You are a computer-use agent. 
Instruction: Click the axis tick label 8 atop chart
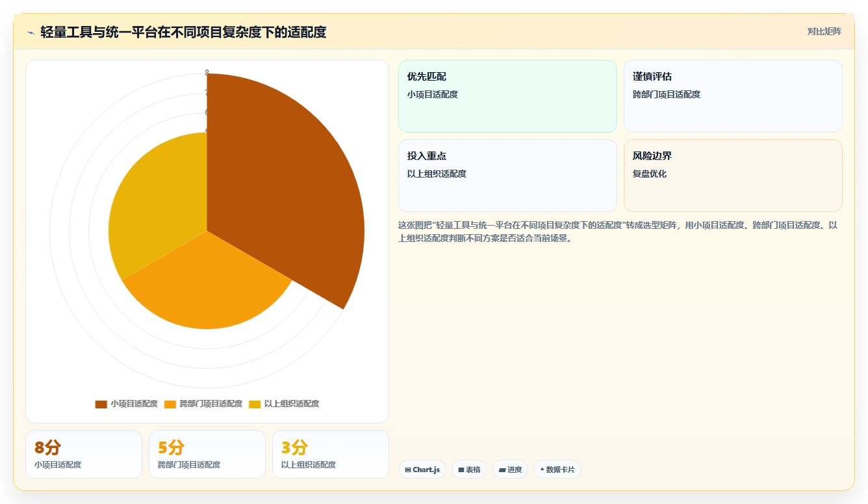click(207, 73)
